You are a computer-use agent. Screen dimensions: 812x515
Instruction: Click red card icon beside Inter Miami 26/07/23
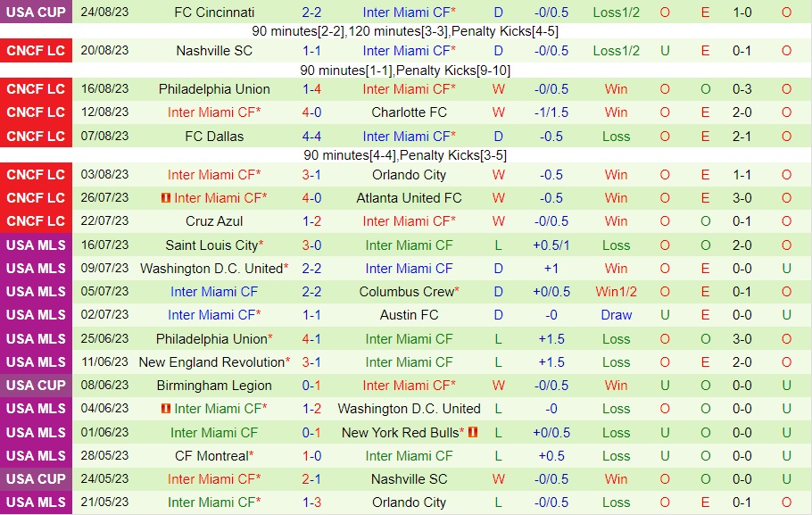166,198
